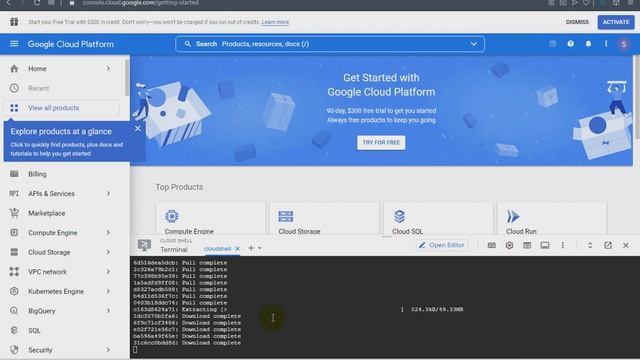The width and height of the screenshot is (640, 360).
Task: Close the Explore products tooltip
Action: pyautogui.click(x=138, y=128)
